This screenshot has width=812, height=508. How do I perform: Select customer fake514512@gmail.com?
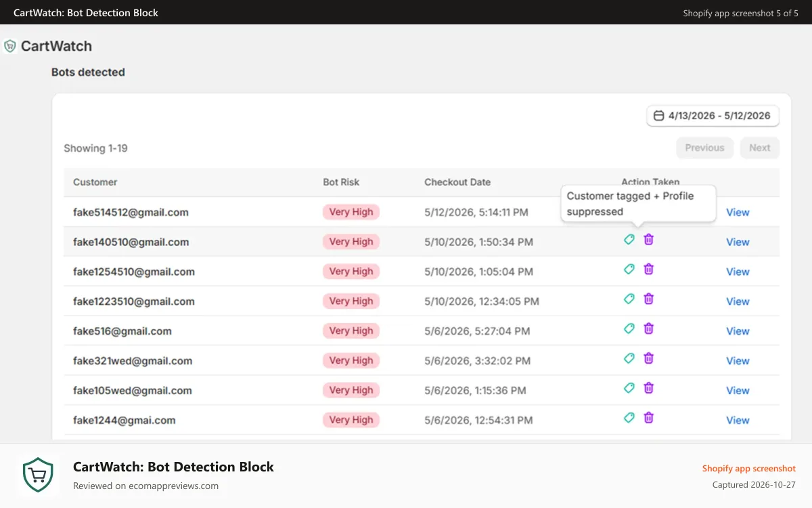pos(131,212)
